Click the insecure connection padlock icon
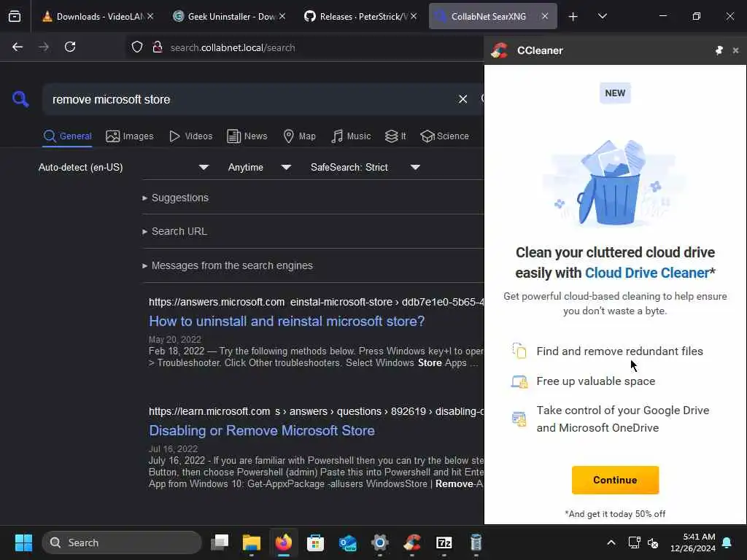 [x=158, y=47]
